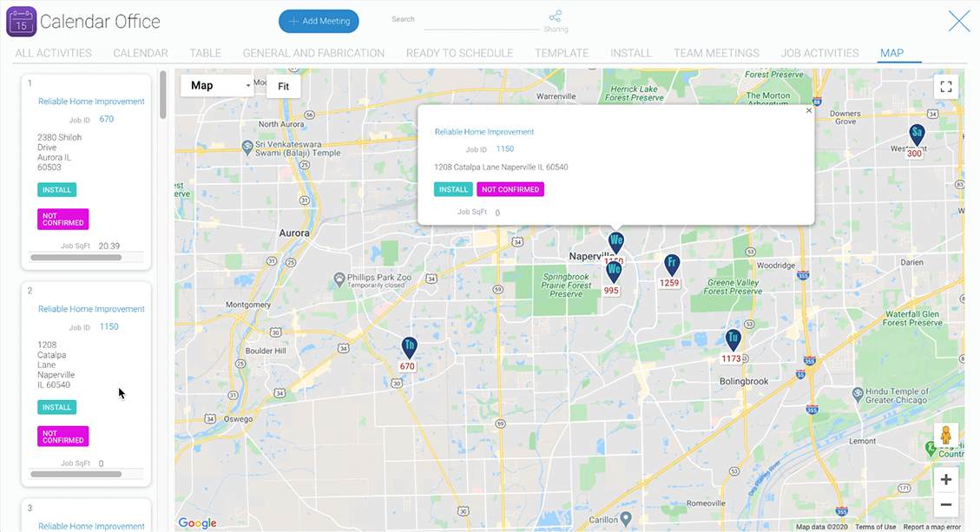The width and height of the screenshot is (980, 532).
Task: Click the Add Meeting button
Action: coord(319,21)
